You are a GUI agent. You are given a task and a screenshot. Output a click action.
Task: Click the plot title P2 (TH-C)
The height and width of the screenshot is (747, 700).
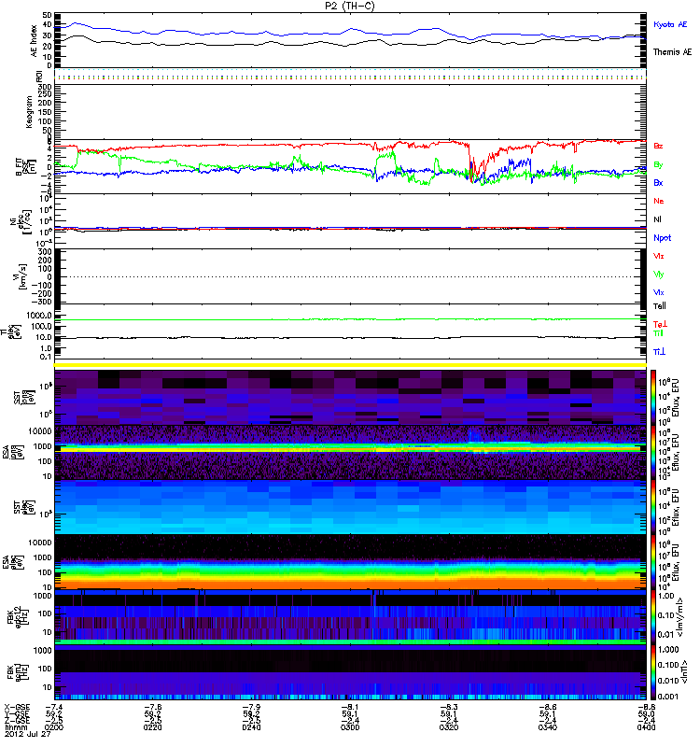coord(349,6)
